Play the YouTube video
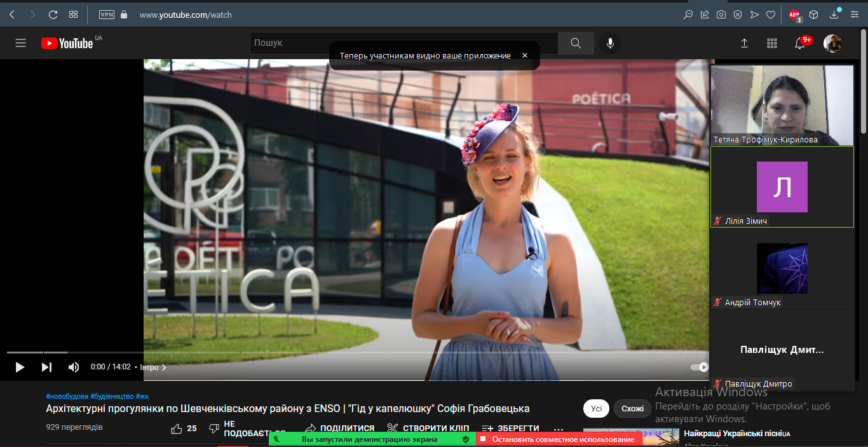The height and width of the screenshot is (447, 868). click(20, 367)
